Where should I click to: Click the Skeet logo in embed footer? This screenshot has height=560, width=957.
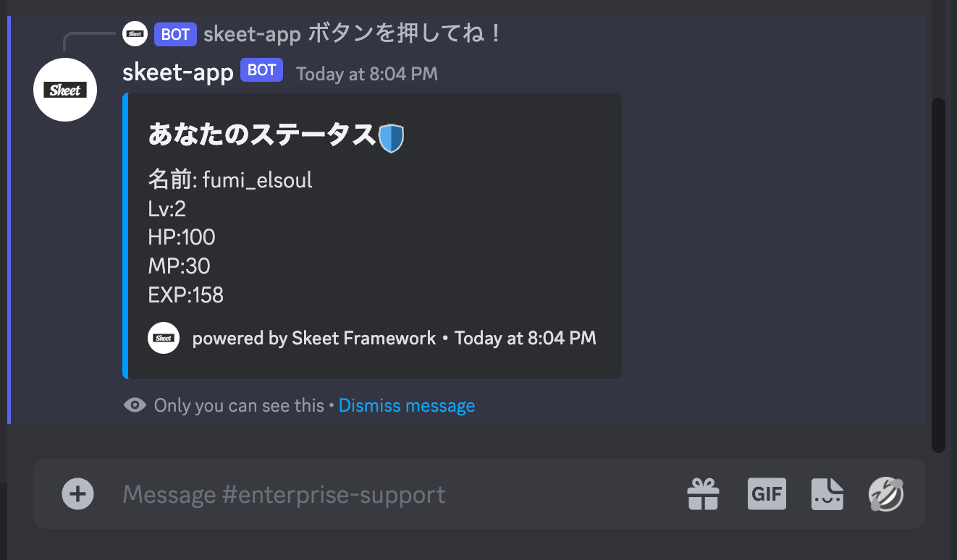(164, 338)
